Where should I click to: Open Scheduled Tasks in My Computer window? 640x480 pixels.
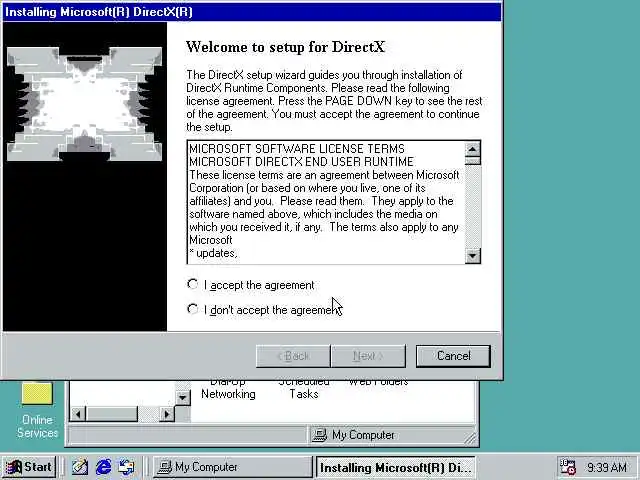[304, 390]
